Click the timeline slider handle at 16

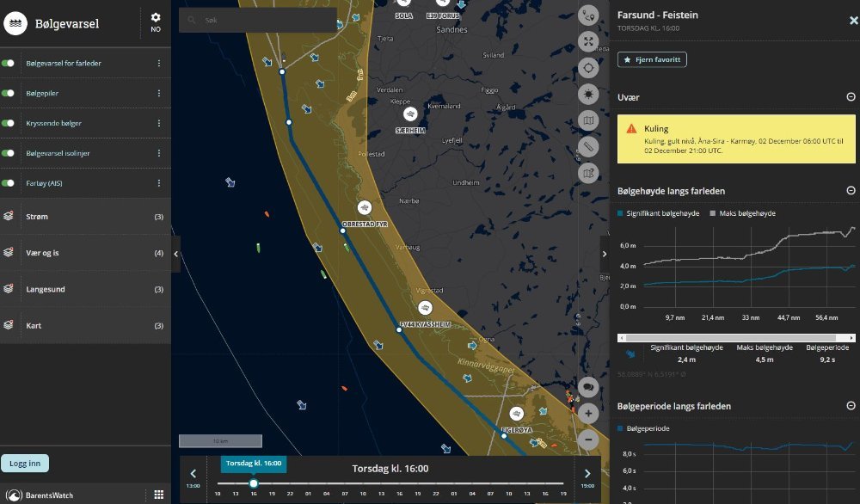pyautogui.click(x=254, y=483)
